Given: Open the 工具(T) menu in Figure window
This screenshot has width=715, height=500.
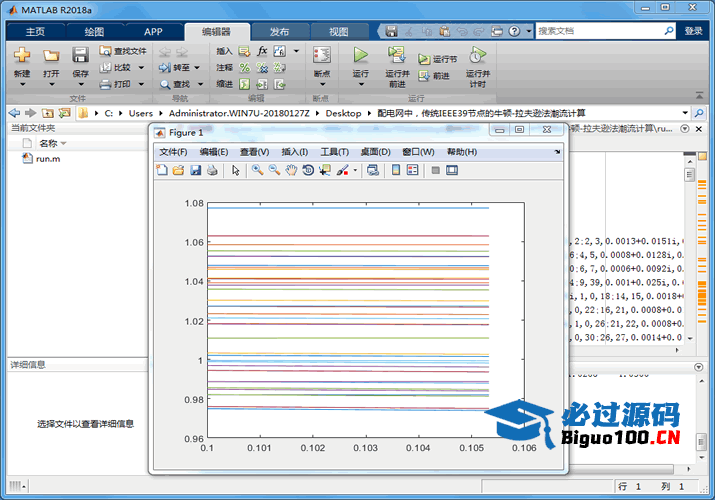Looking at the screenshot, I should tap(334, 152).
